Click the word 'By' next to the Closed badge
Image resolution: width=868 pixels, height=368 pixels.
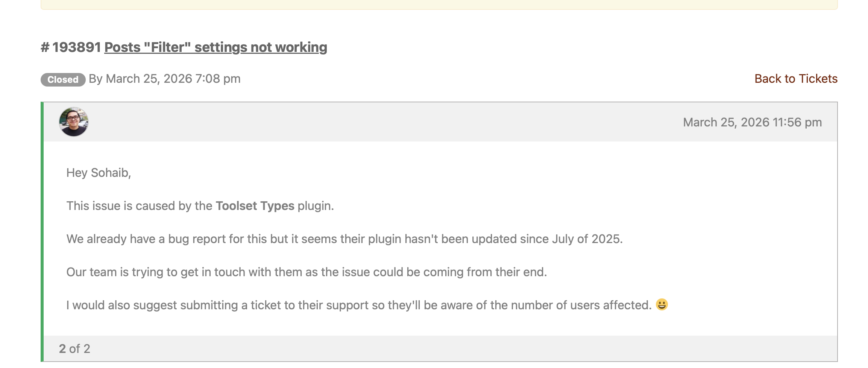96,79
